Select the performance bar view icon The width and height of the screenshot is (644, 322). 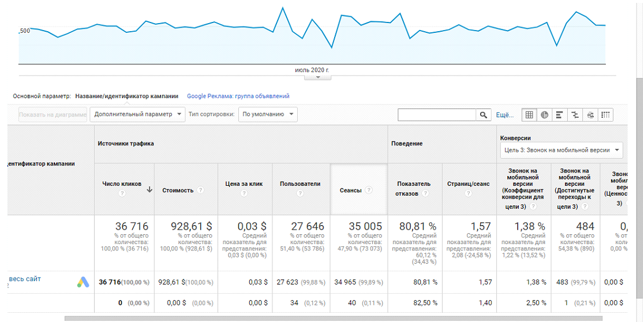click(559, 115)
